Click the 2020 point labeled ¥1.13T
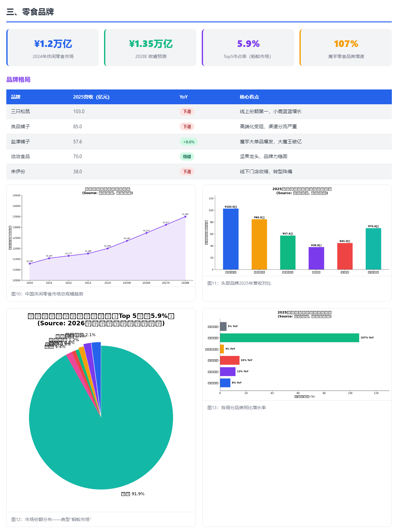This screenshot has height=532, width=401. click(30, 263)
